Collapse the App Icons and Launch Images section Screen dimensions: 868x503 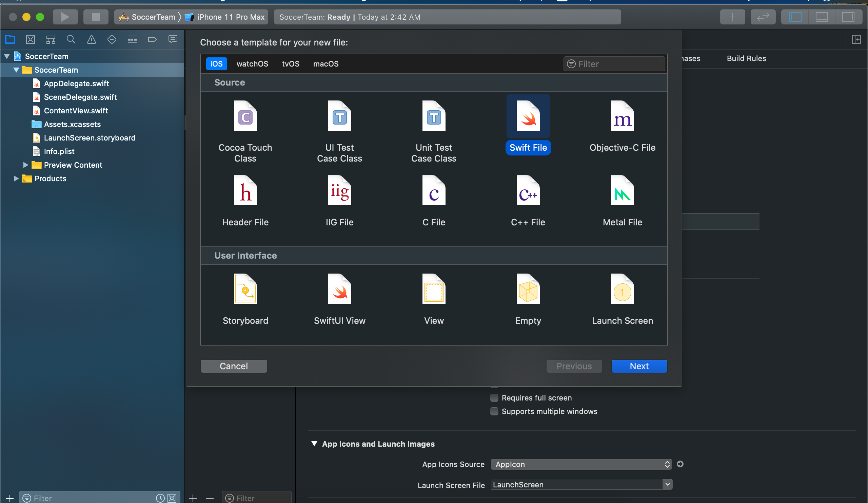tap(314, 444)
